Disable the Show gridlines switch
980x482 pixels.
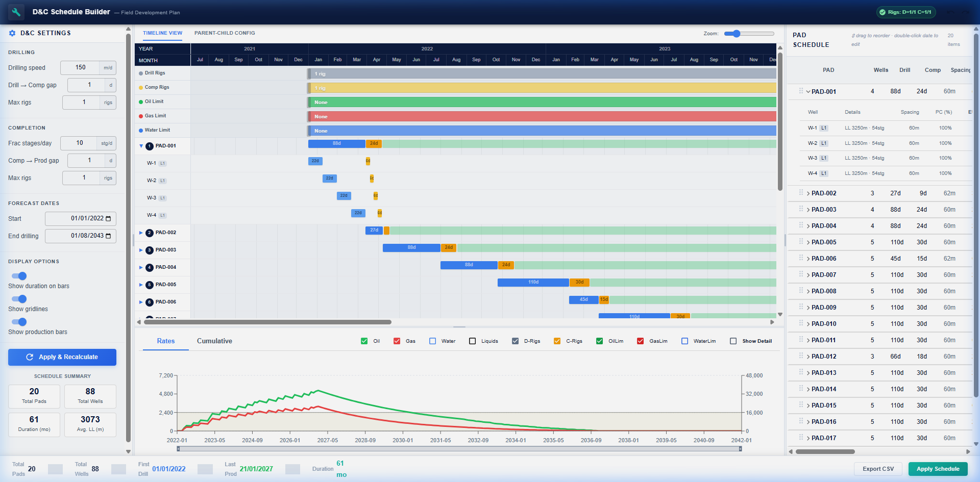[19, 299]
